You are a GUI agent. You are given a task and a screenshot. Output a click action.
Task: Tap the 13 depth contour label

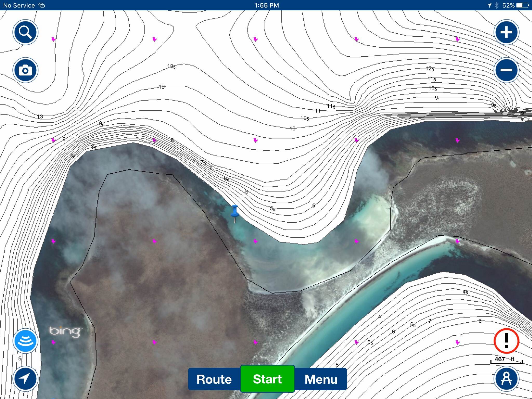40,117
